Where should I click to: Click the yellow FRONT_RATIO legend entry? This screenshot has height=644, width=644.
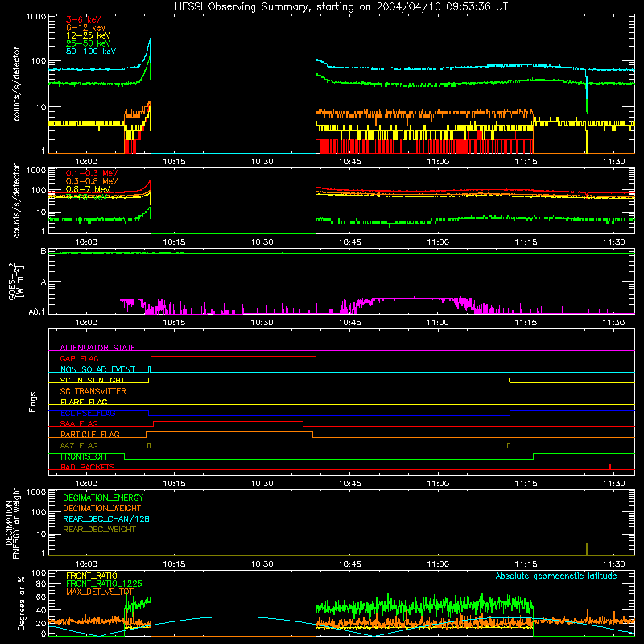pos(92,576)
